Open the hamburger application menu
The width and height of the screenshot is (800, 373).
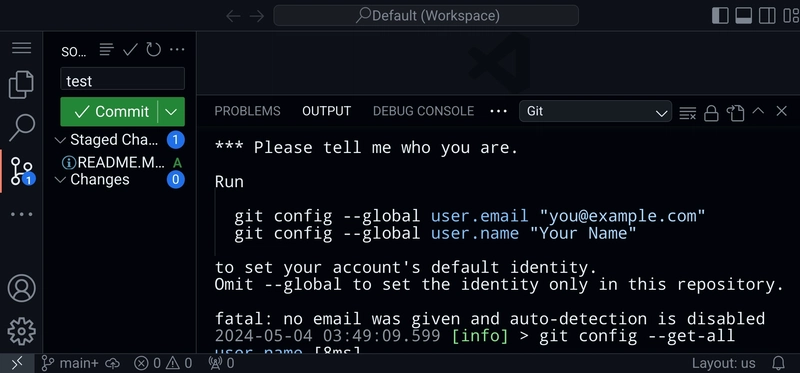[x=21, y=48]
